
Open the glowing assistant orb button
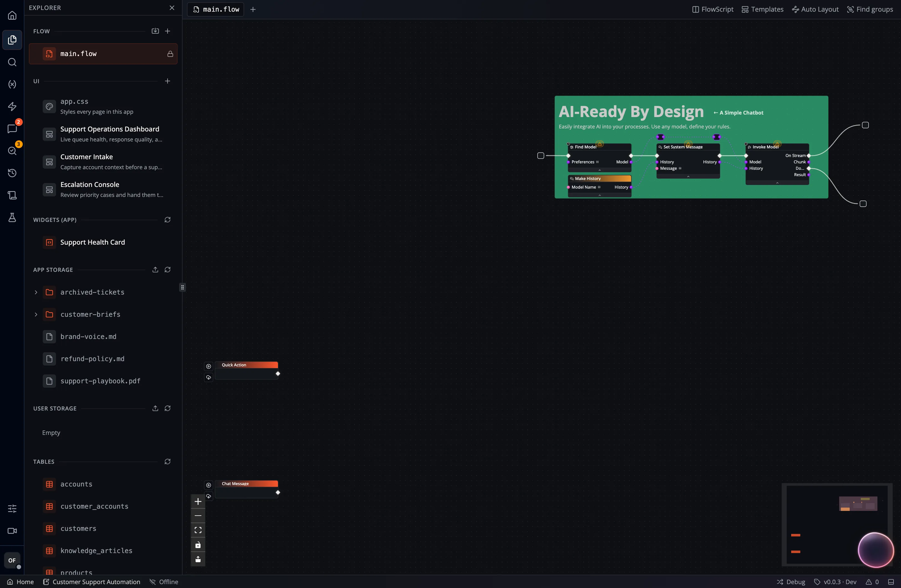tap(876, 550)
